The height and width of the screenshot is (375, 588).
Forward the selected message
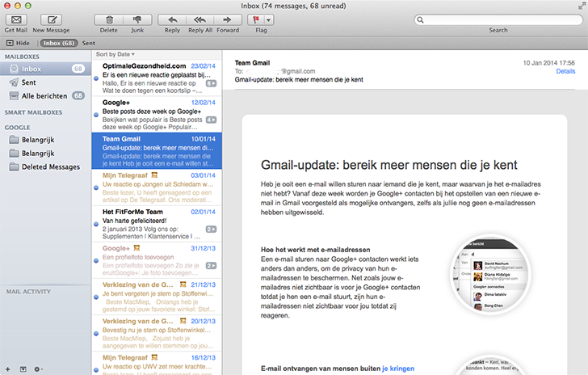(227, 19)
